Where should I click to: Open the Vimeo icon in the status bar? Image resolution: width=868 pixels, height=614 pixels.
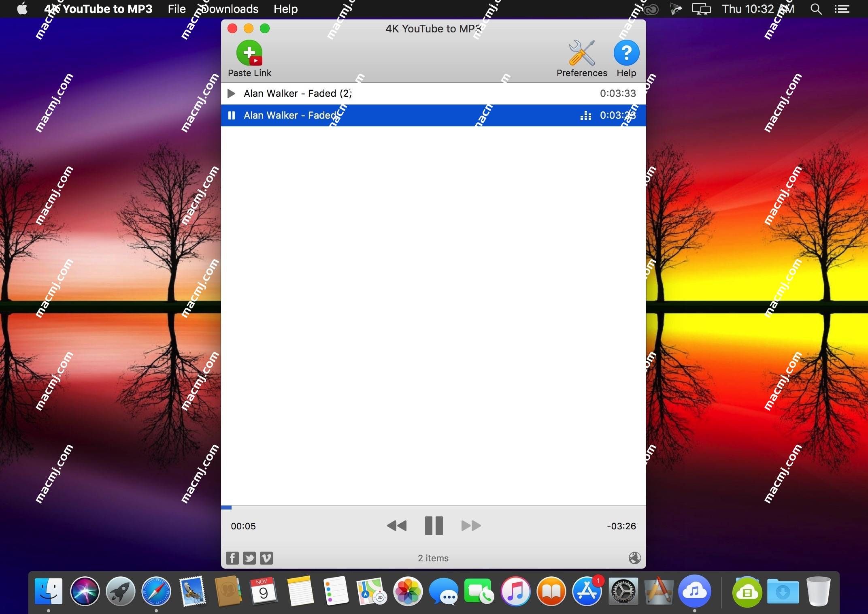(266, 558)
